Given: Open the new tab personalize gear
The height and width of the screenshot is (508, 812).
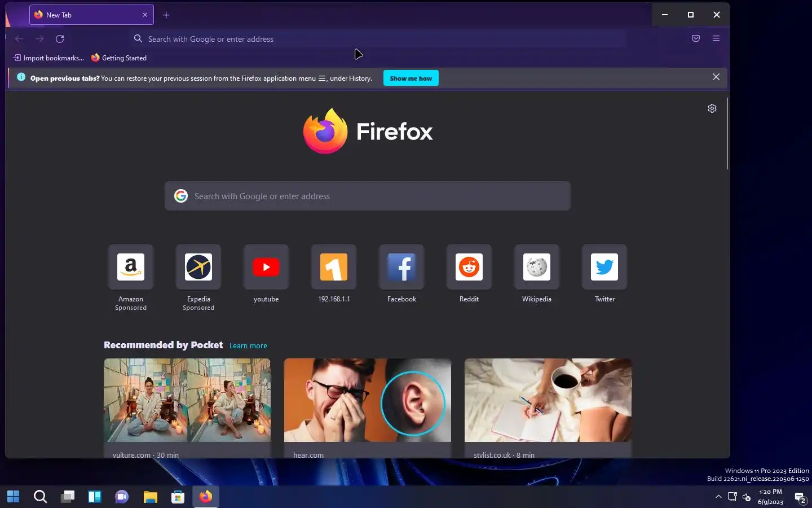Looking at the screenshot, I should [x=712, y=108].
